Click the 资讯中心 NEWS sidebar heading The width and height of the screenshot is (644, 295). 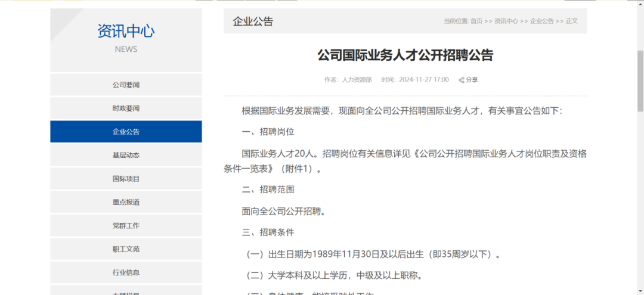coord(126,37)
